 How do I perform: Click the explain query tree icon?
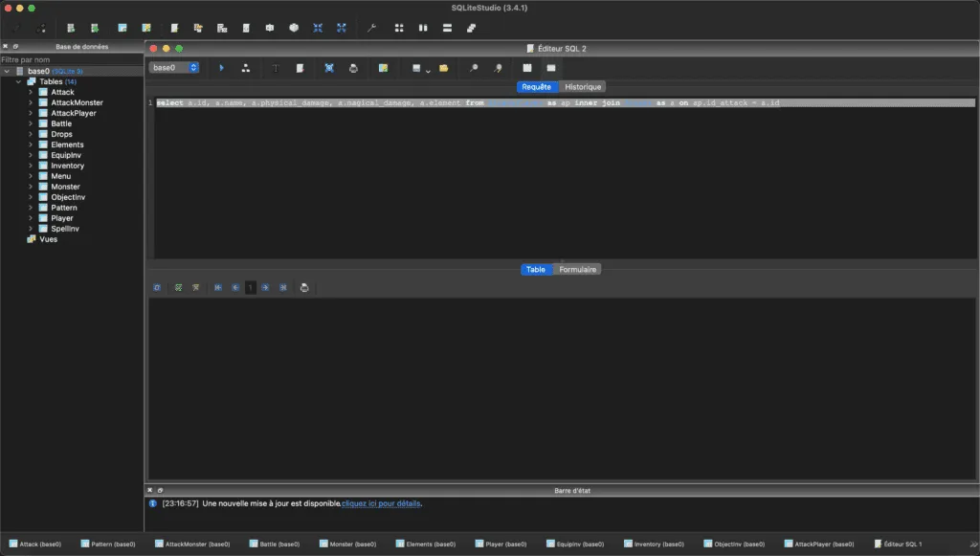click(246, 68)
